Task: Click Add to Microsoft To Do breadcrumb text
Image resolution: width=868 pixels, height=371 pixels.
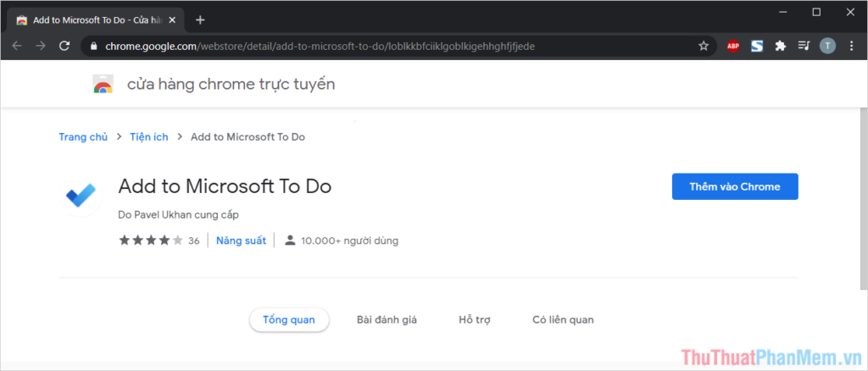Action: point(248,137)
